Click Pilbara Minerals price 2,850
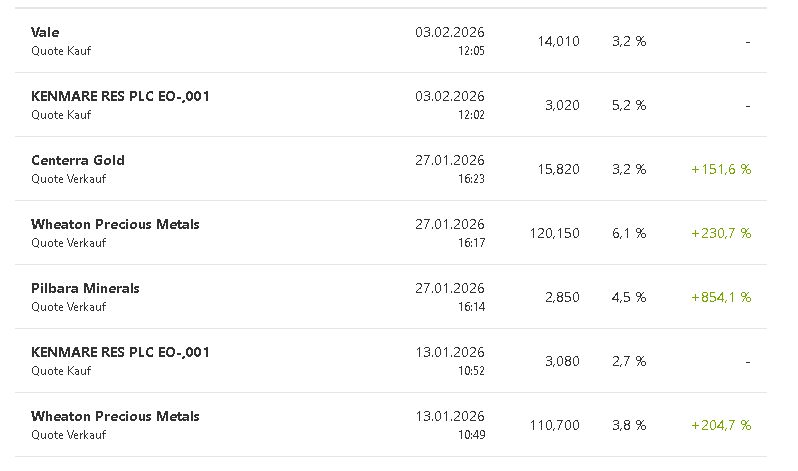 (562, 298)
